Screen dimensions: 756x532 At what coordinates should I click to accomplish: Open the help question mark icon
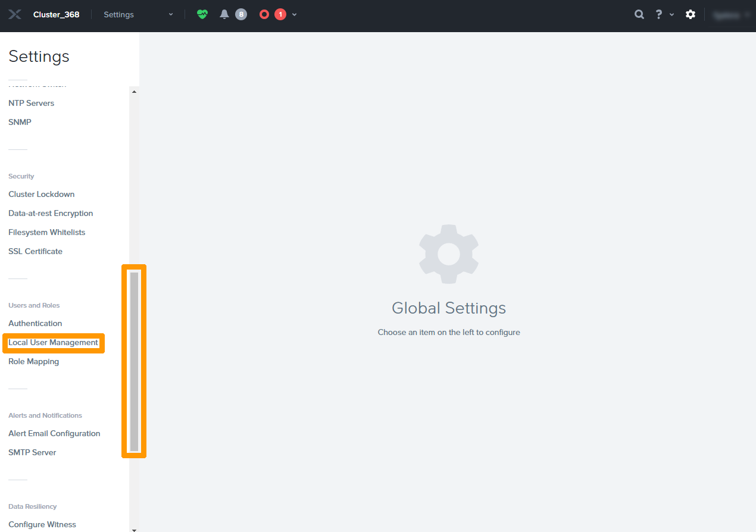coord(658,14)
